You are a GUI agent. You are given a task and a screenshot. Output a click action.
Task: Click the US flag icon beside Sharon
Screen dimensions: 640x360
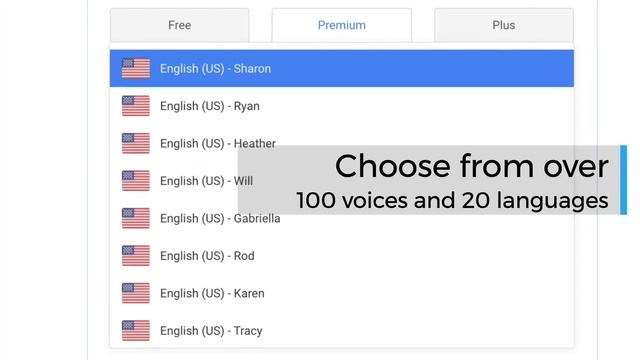(x=136, y=69)
